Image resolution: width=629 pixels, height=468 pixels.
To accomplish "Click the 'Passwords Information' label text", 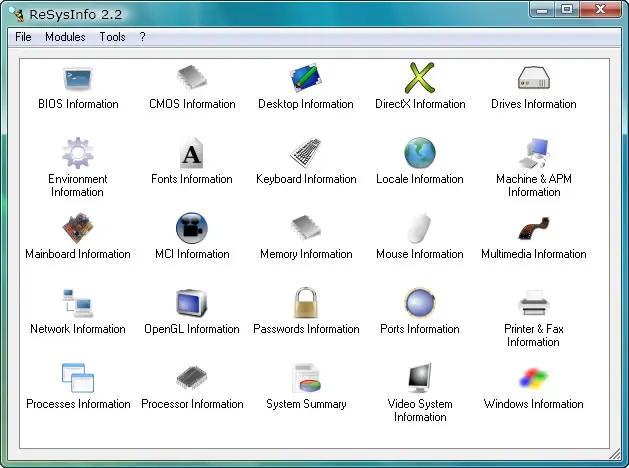I will (306, 329).
